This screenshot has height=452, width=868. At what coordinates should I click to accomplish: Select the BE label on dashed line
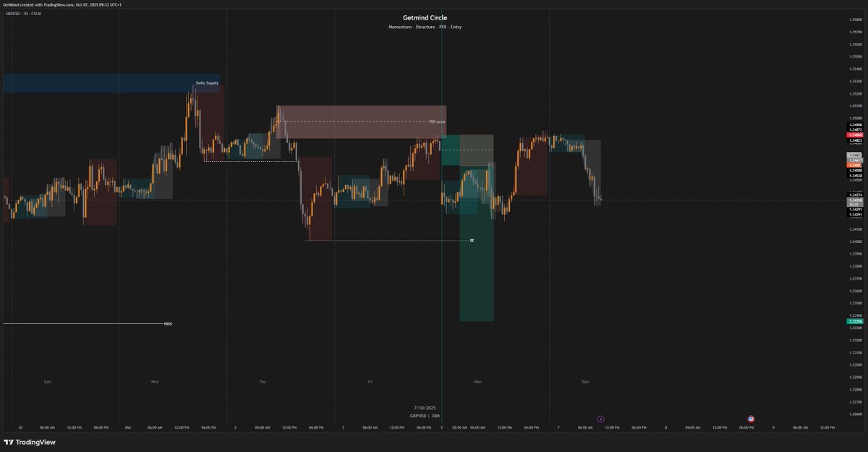pos(472,240)
